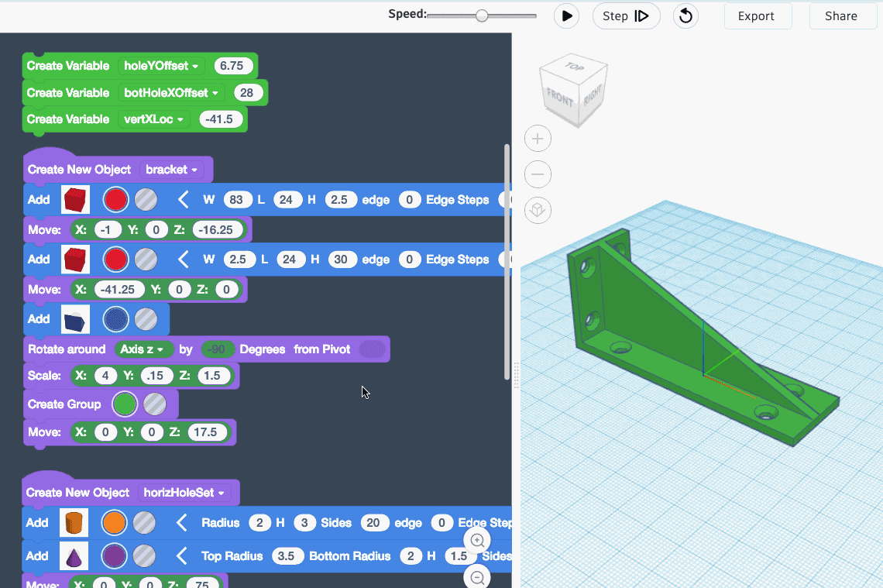Collapse parameters arrow on first Add box block

[183, 200]
